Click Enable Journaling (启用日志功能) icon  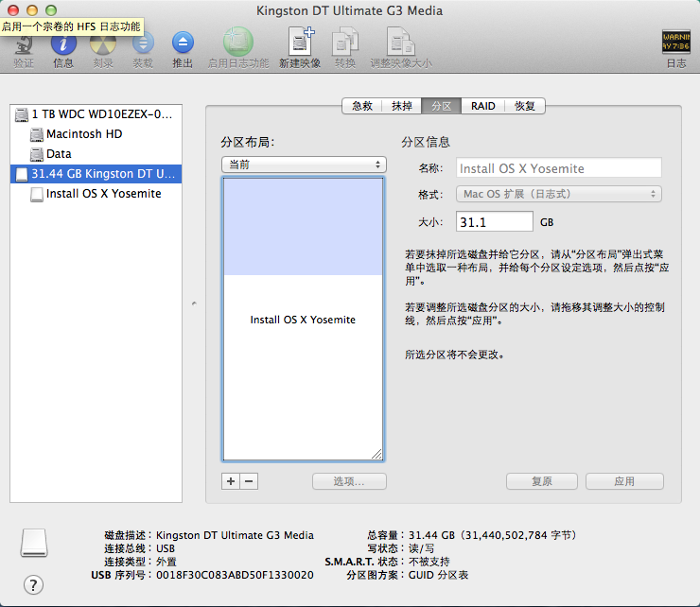point(238,42)
